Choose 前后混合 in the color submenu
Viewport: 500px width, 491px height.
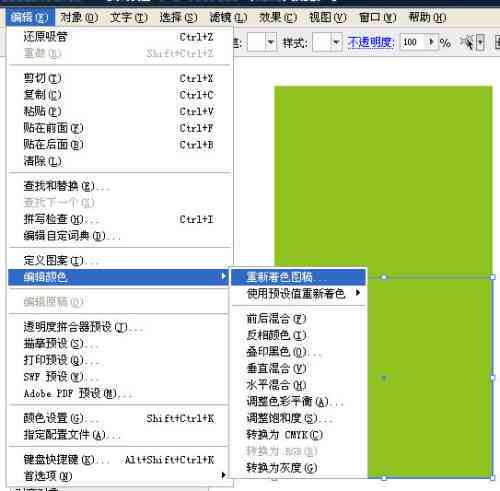(299, 319)
